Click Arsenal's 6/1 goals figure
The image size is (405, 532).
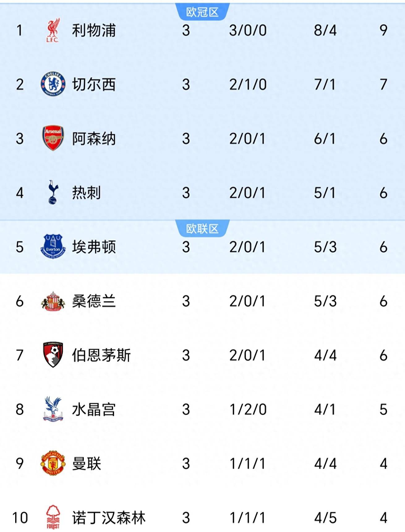[x=325, y=138]
